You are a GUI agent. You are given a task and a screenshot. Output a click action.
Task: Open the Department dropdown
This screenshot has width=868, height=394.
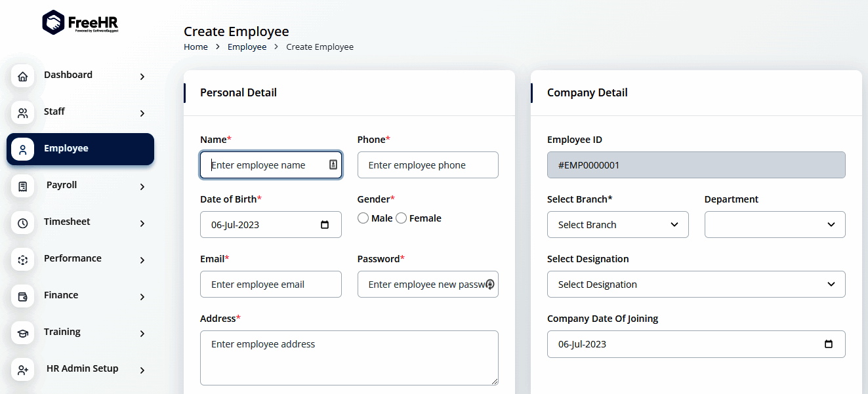click(x=774, y=225)
